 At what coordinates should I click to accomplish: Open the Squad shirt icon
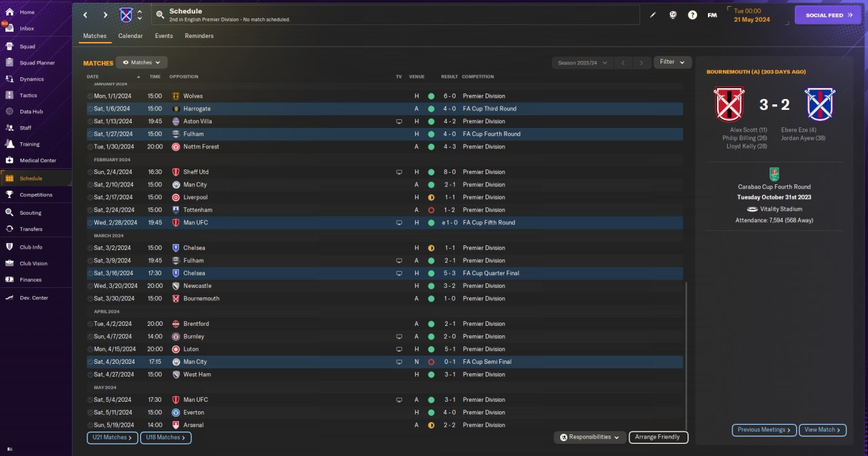pyautogui.click(x=9, y=47)
